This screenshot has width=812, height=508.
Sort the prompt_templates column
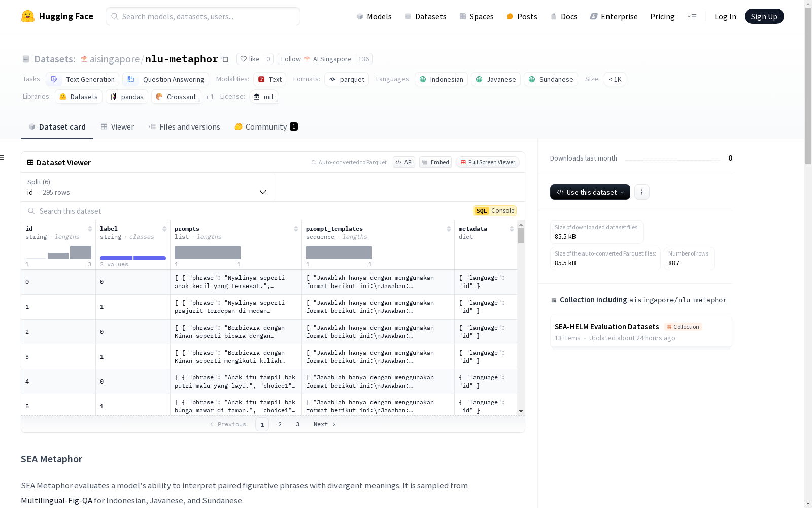pyautogui.click(x=449, y=229)
